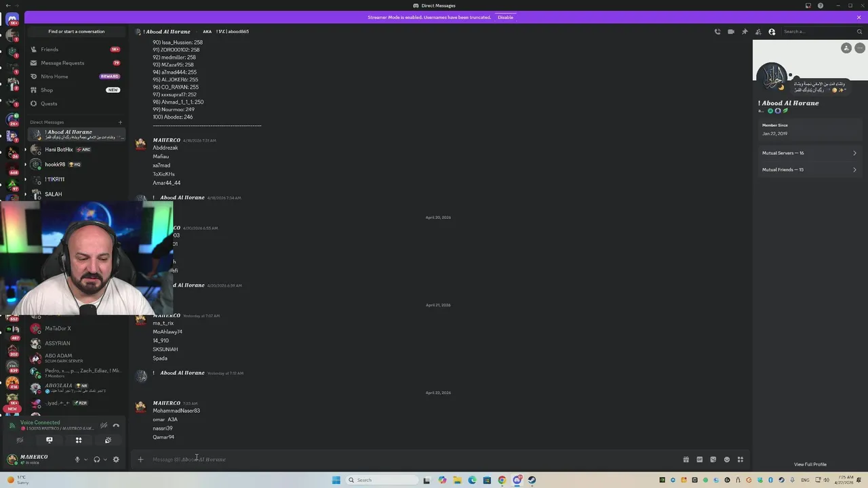Image resolution: width=868 pixels, height=488 pixels.
Task: Open Steam from taskbar
Action: (x=532, y=480)
